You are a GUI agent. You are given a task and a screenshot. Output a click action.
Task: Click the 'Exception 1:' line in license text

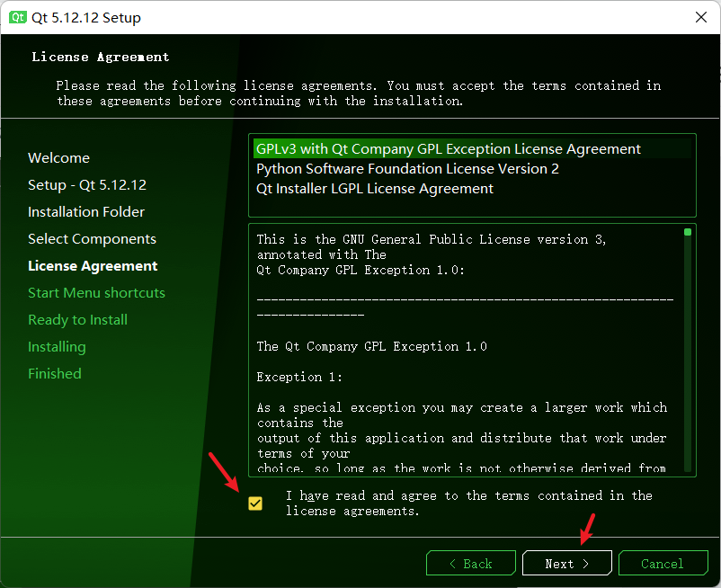click(x=299, y=378)
